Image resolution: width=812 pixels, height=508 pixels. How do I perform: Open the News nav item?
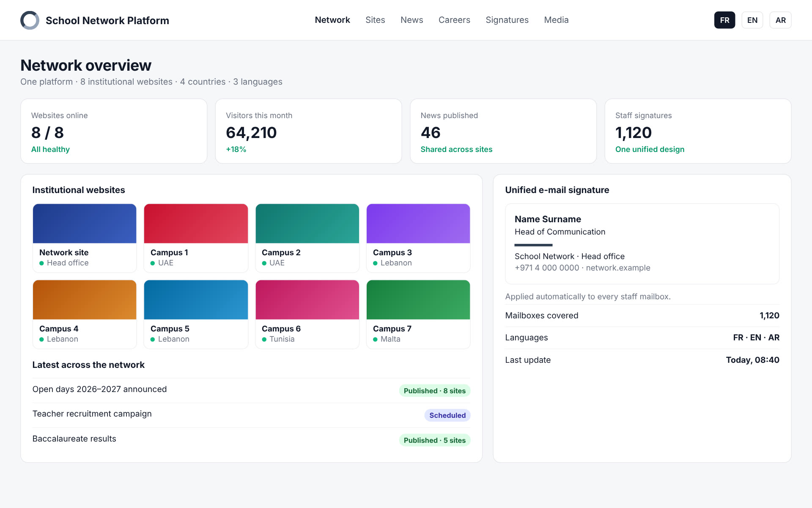411,20
